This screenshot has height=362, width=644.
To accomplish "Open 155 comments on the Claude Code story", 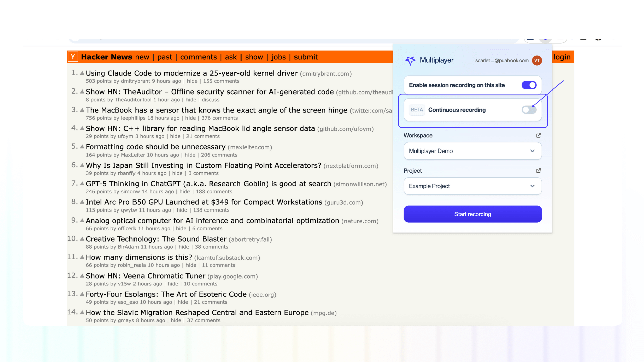I will pos(221,81).
